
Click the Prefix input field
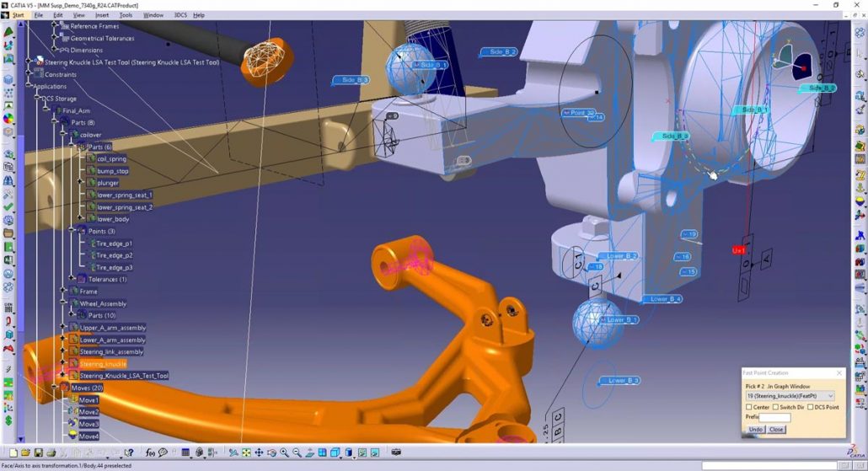[x=775, y=418]
